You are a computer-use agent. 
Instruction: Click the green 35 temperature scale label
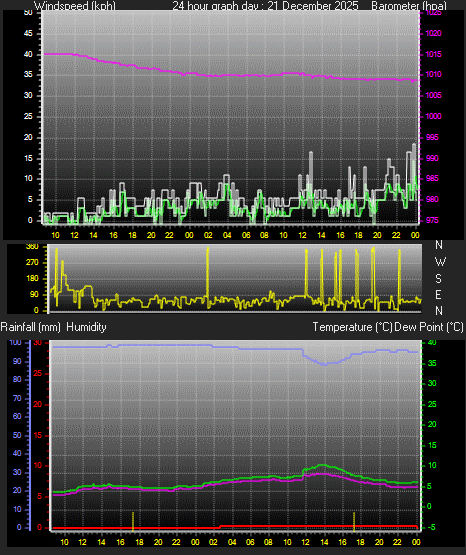tap(432, 363)
